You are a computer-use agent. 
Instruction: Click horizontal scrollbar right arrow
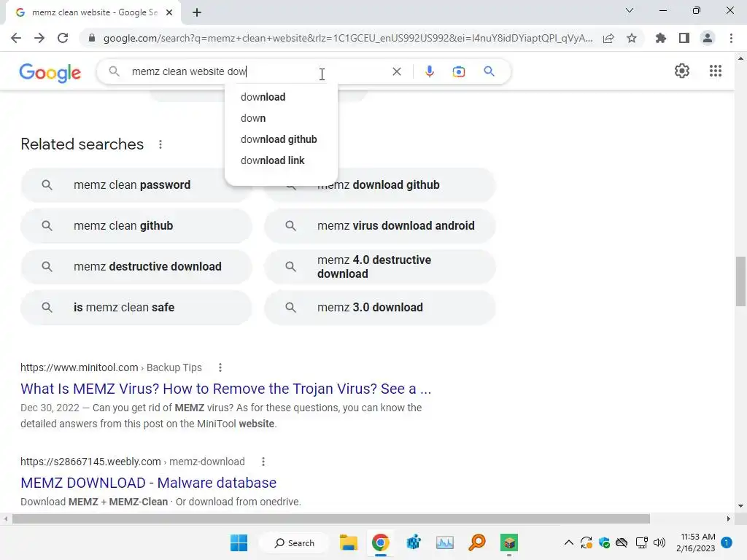pos(729,518)
